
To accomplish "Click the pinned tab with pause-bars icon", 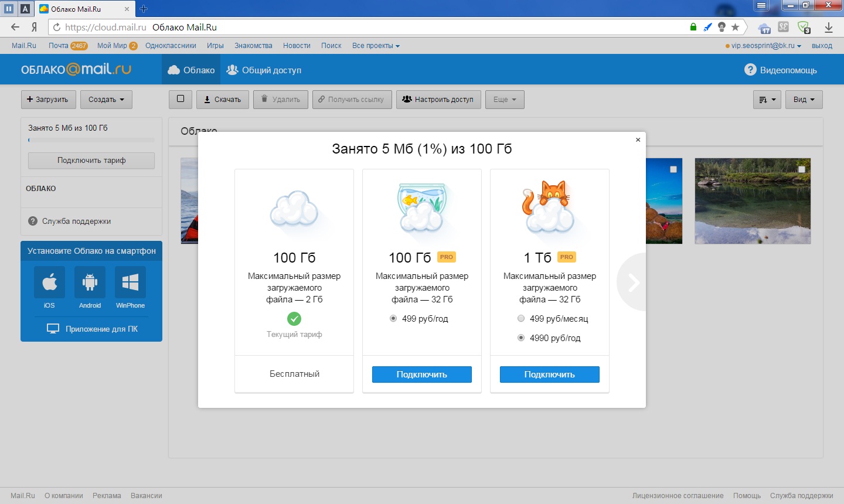I will tap(9, 9).
